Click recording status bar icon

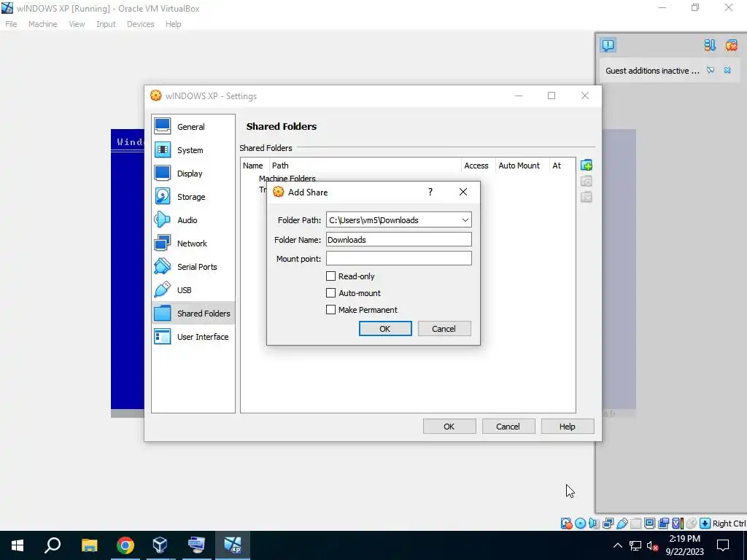point(664,524)
